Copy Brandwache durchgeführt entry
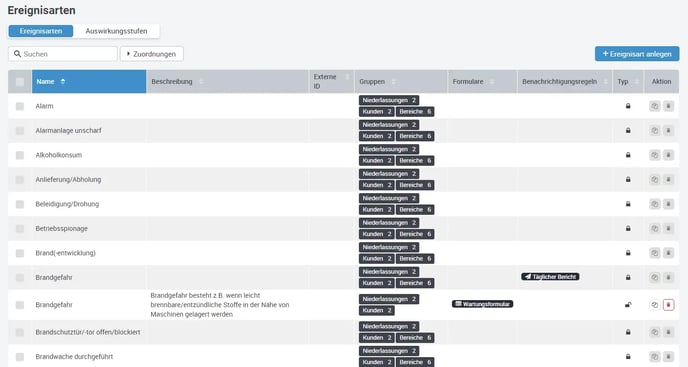This screenshot has height=367, width=688. point(654,357)
